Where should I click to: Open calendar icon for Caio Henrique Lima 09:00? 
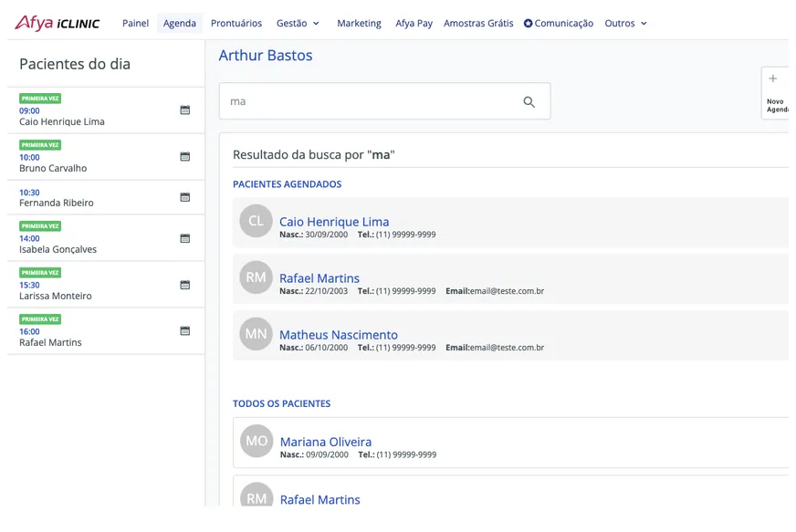[185, 110]
